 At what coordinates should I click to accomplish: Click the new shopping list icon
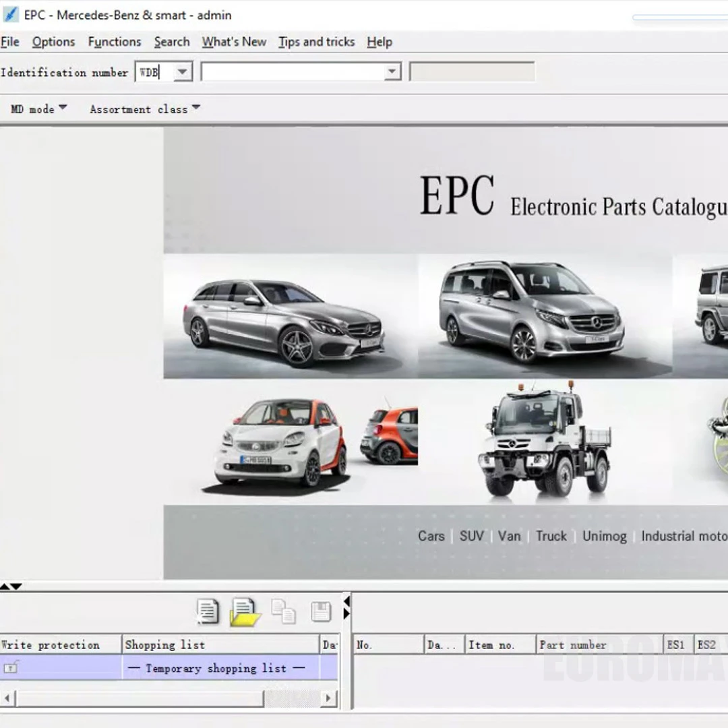coord(208,611)
